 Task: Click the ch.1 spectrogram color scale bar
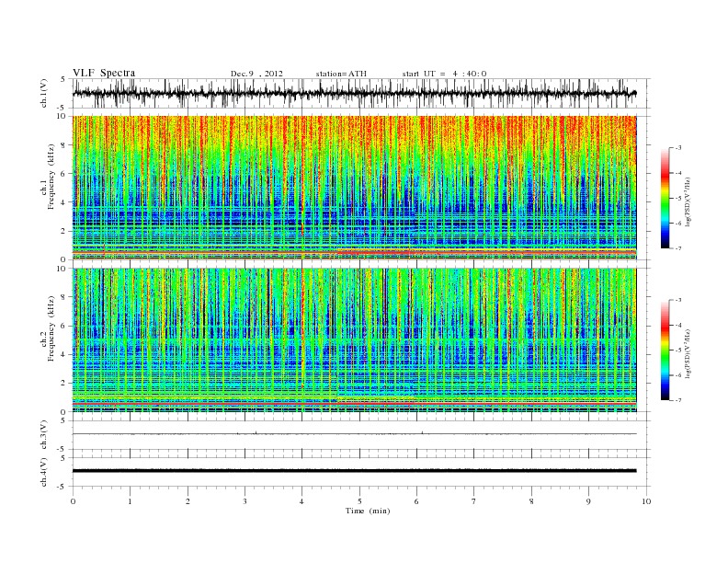pyautogui.click(x=665, y=199)
